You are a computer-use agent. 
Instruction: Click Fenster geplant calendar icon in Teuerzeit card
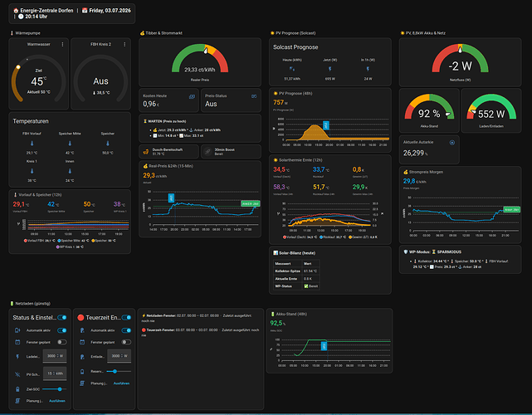[x=82, y=342]
